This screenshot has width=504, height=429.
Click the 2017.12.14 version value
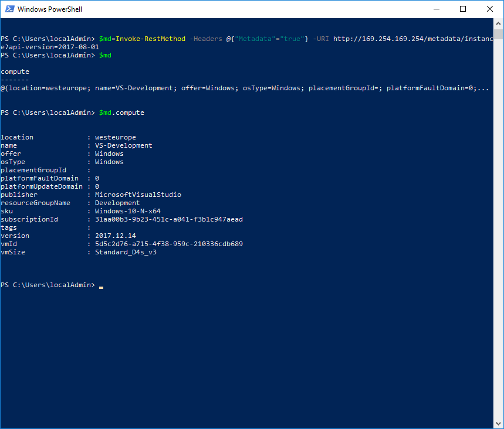(116, 236)
